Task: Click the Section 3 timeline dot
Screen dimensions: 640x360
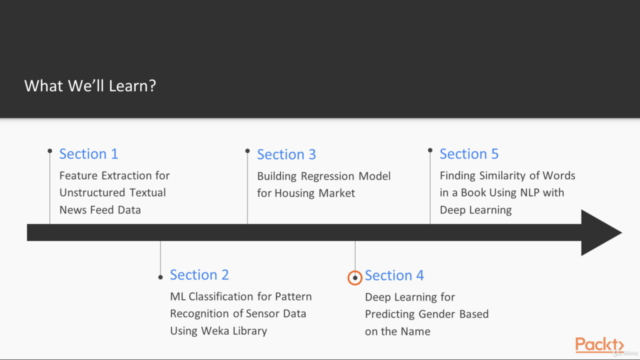Action: coord(247,151)
